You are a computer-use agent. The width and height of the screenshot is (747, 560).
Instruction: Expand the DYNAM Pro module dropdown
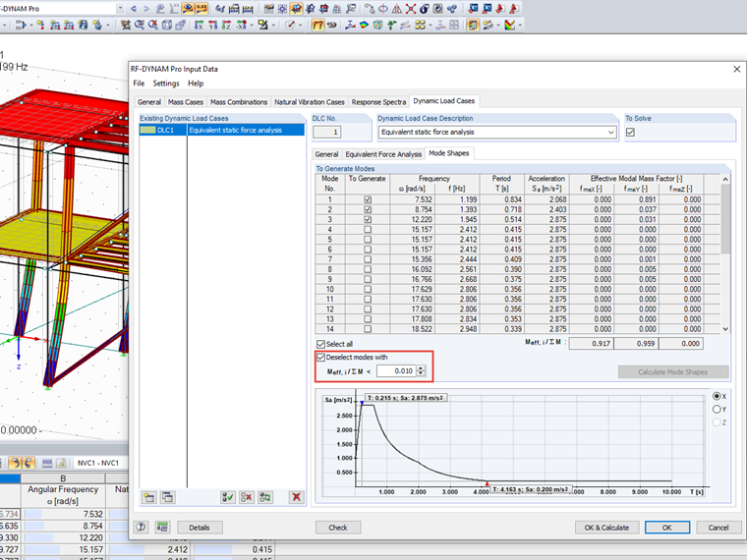click(x=119, y=7)
